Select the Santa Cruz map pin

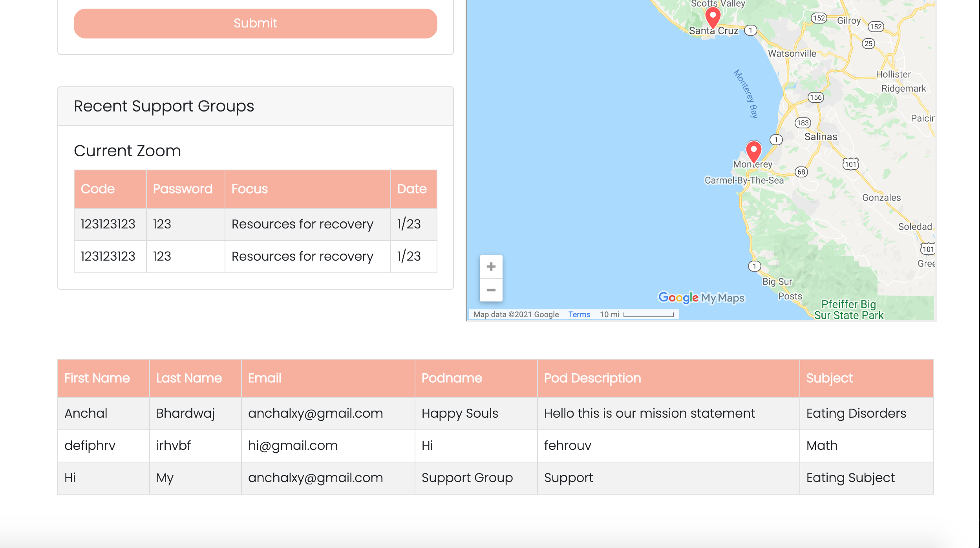click(x=713, y=16)
